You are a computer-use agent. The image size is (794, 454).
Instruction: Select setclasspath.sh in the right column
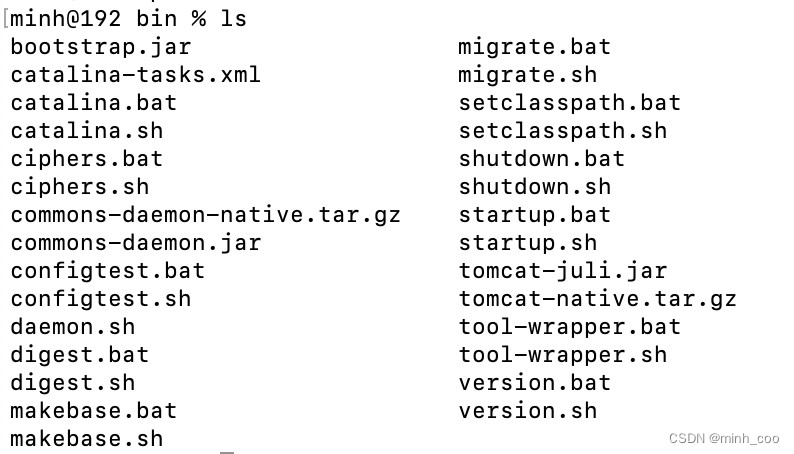pos(563,131)
